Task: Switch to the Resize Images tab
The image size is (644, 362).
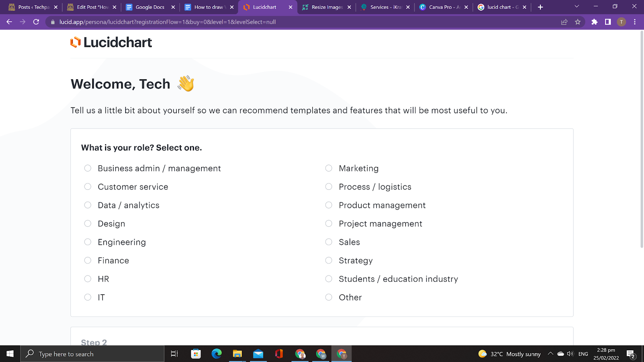Action: (326, 7)
